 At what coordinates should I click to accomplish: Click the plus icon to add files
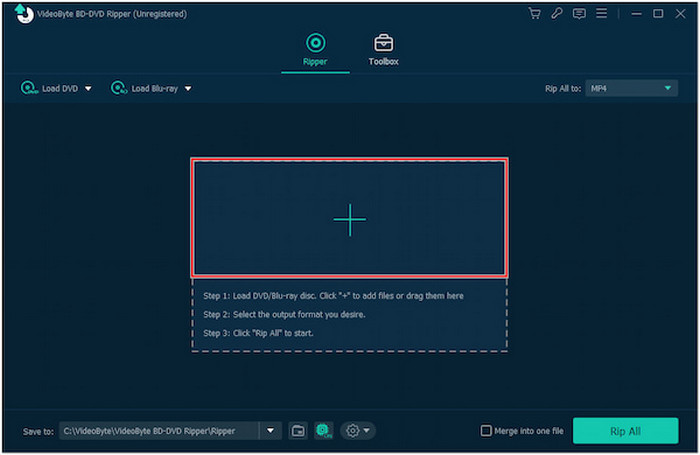coord(349,219)
